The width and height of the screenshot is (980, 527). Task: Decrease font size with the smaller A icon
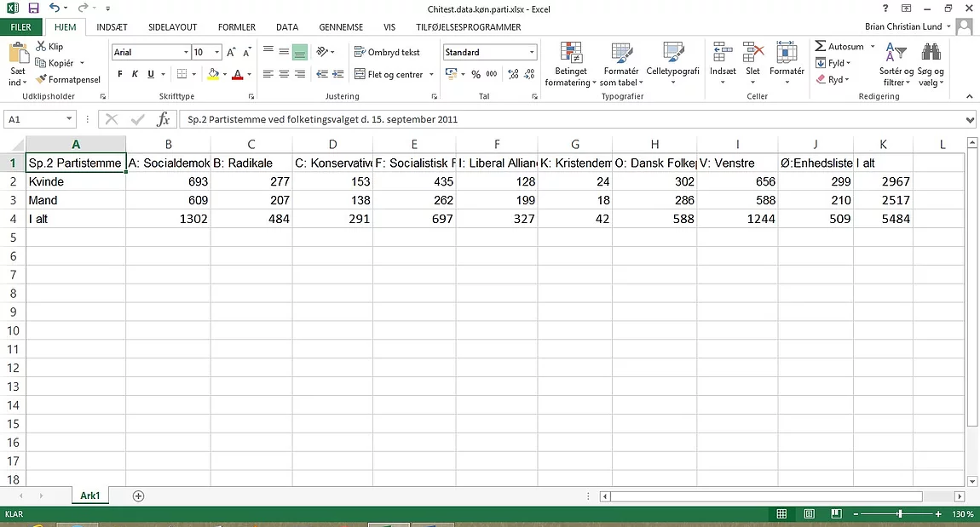(247, 53)
